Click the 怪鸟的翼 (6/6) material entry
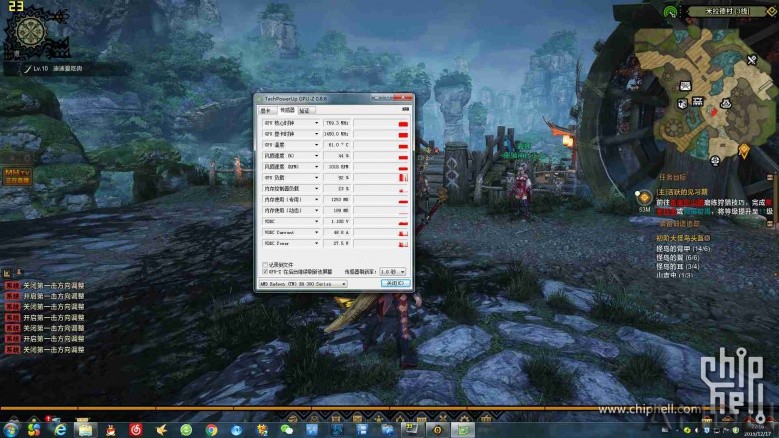779x438 pixels. tap(677, 257)
